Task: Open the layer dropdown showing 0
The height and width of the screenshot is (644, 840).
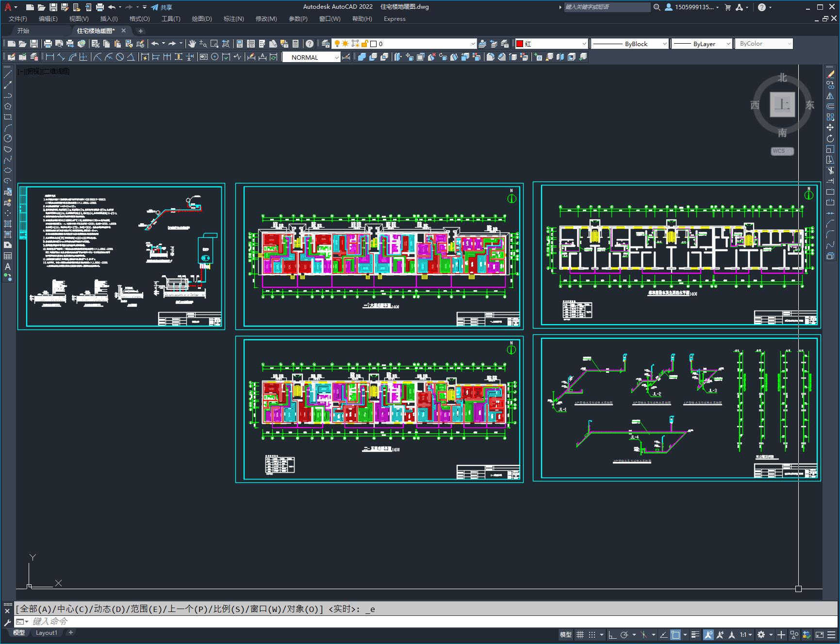Action: click(404, 44)
